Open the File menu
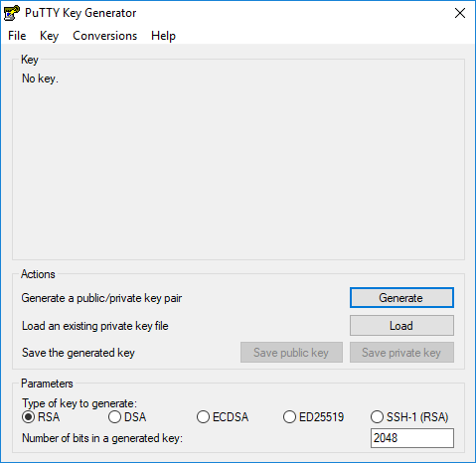476x463 pixels. coord(17,36)
